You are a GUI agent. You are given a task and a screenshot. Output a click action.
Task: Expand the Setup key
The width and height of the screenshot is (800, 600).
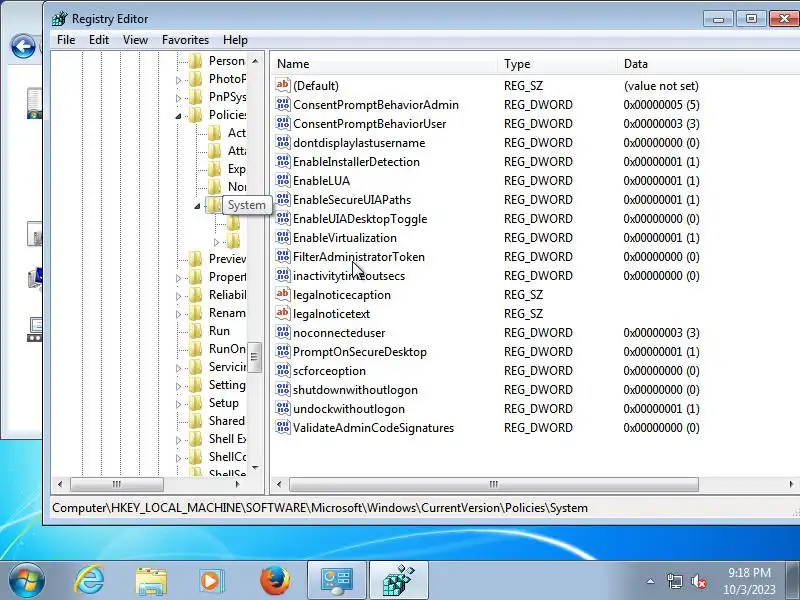coord(178,404)
